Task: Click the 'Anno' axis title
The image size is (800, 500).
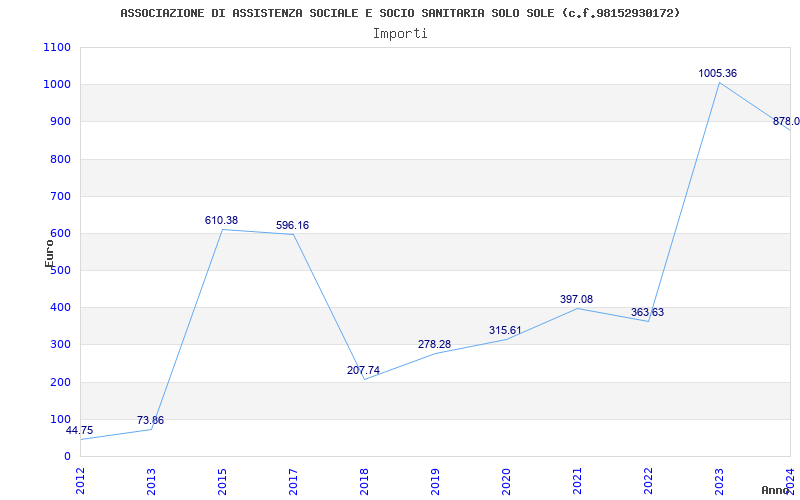Action: click(x=775, y=490)
